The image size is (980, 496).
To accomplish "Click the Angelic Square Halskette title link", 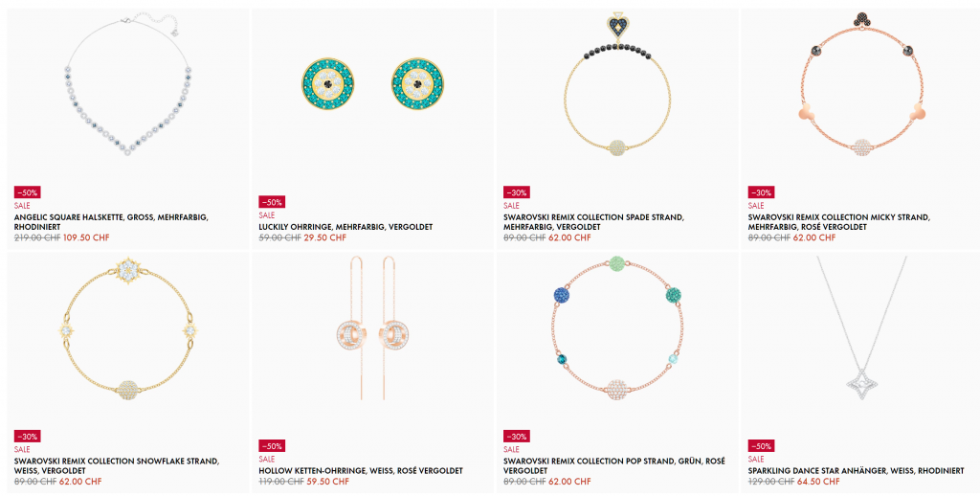I will click(111, 222).
